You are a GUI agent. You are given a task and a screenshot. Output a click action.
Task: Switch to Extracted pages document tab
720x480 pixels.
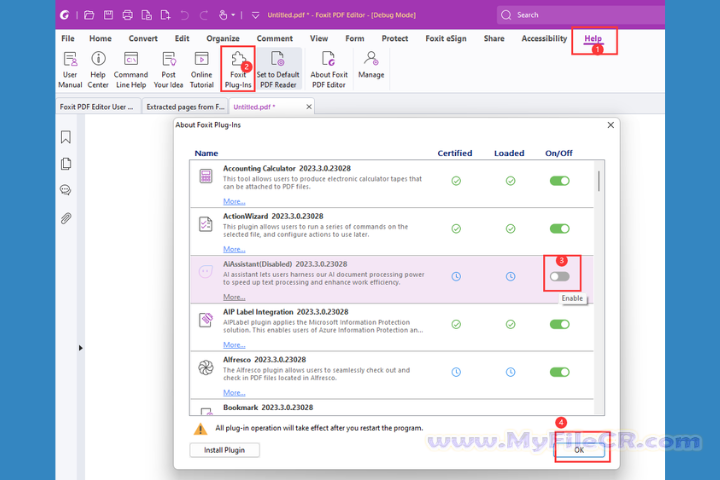coord(185,107)
